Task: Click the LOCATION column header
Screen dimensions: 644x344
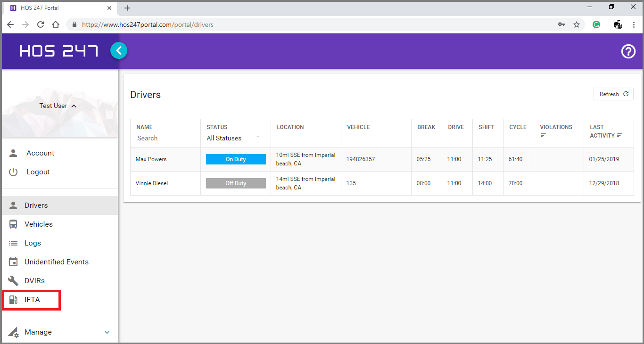Action: 290,127
